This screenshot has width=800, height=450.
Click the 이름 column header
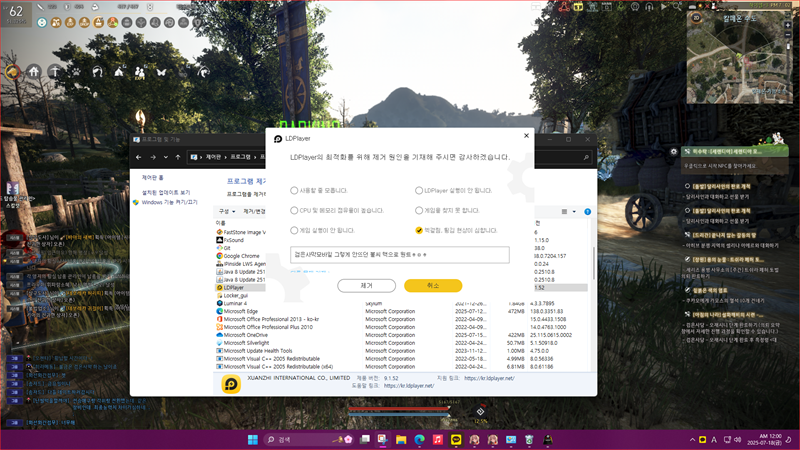click(x=220, y=223)
